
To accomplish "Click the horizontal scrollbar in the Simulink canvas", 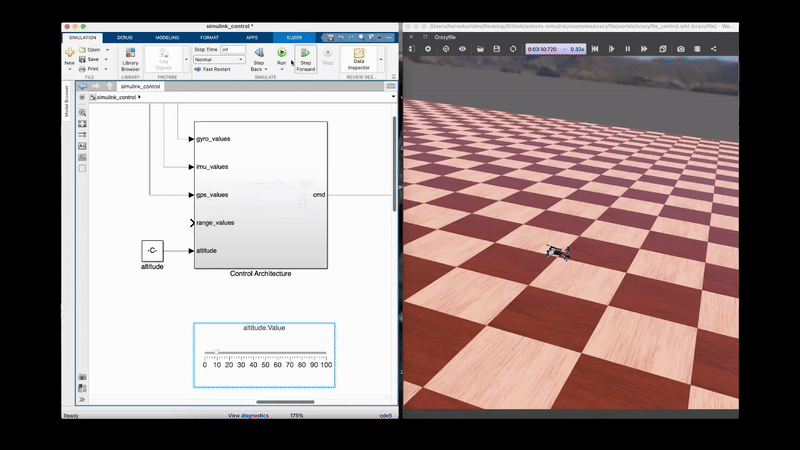I will [x=285, y=402].
